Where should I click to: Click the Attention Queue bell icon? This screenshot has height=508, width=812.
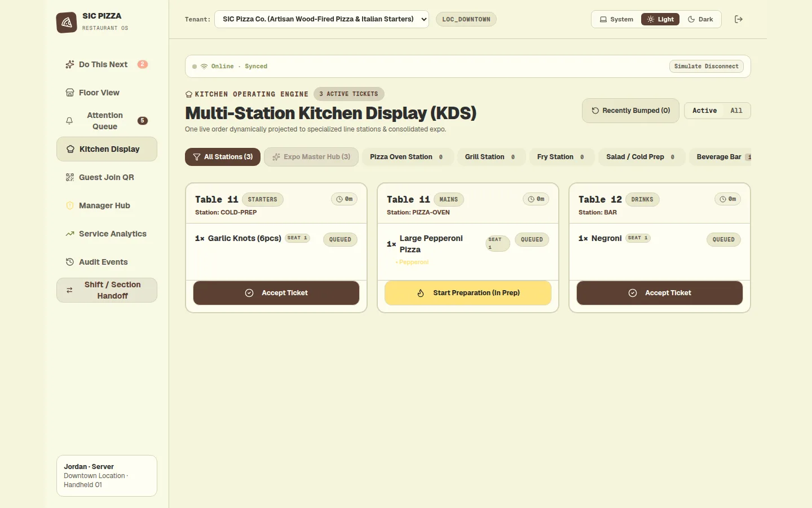[x=69, y=121]
